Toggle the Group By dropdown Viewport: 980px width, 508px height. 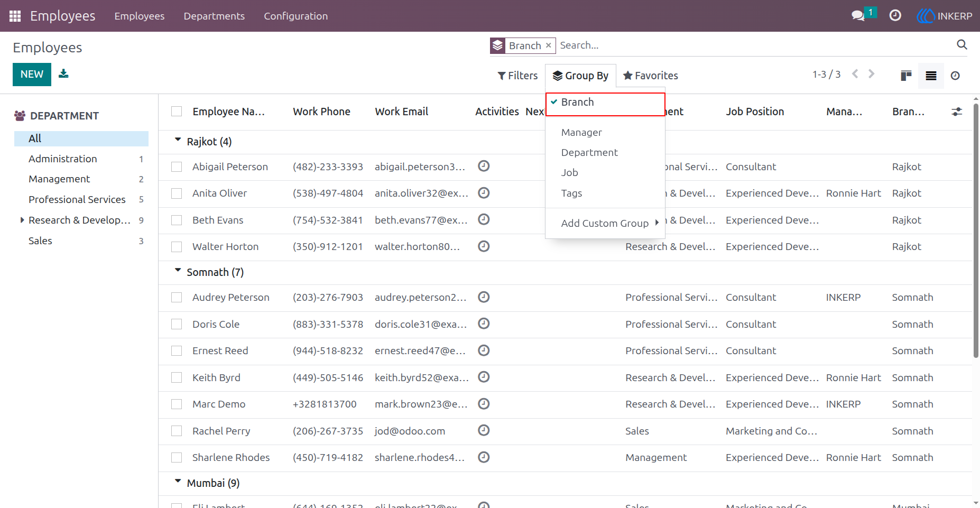580,76
